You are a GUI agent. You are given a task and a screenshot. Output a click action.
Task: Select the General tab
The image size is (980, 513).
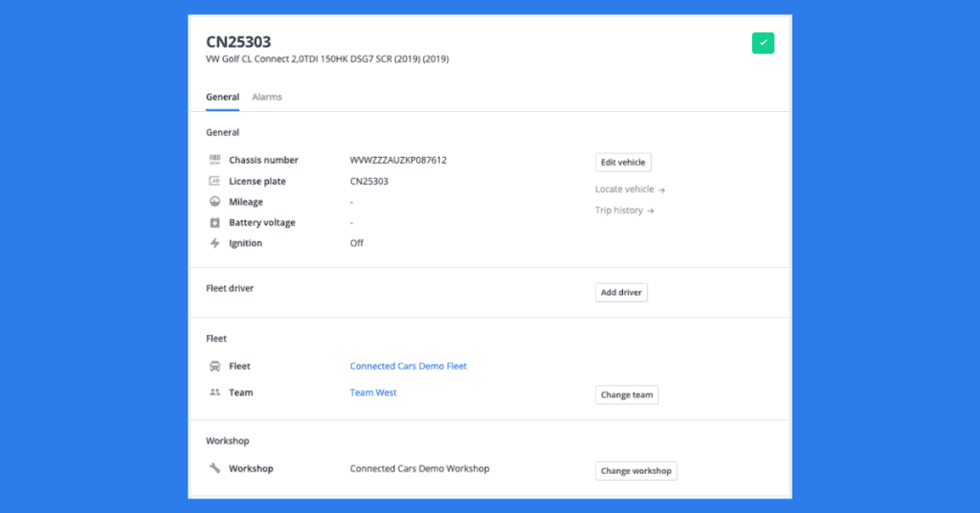(x=222, y=97)
